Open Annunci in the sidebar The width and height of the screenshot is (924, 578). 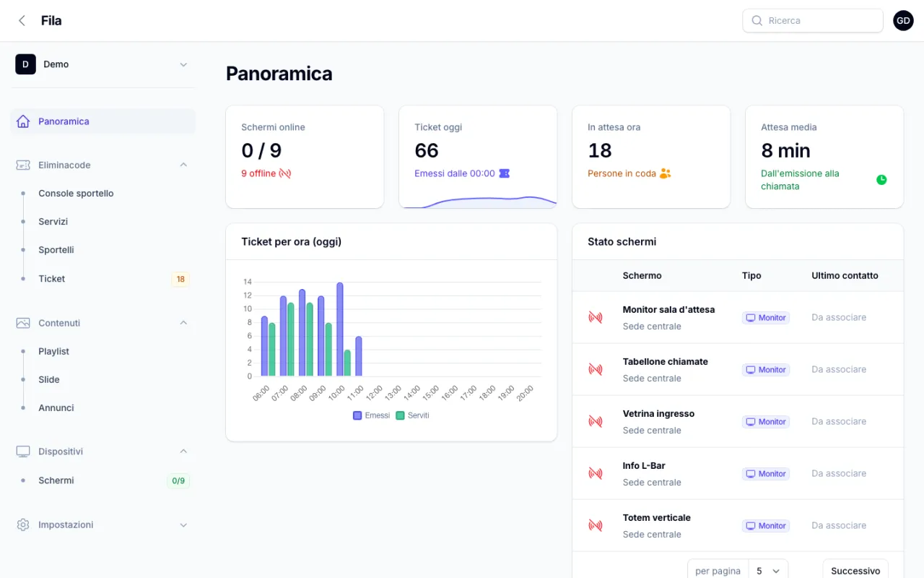(x=103, y=407)
